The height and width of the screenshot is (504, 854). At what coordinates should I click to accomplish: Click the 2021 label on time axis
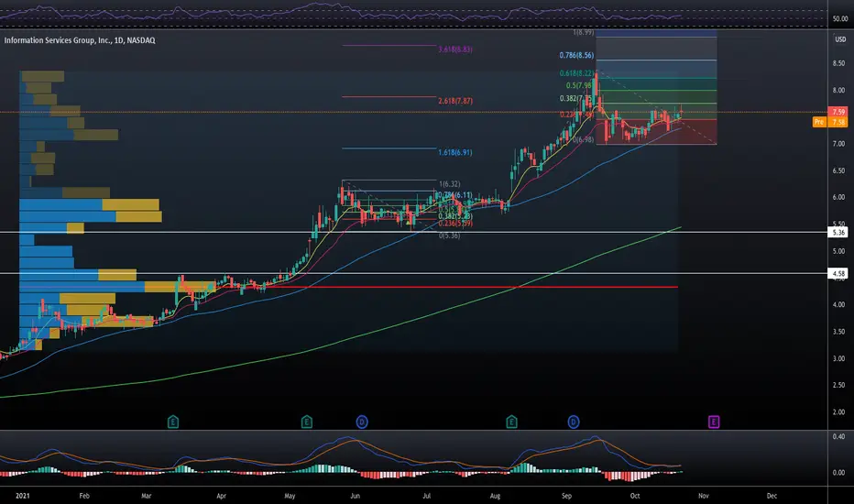pos(22,496)
